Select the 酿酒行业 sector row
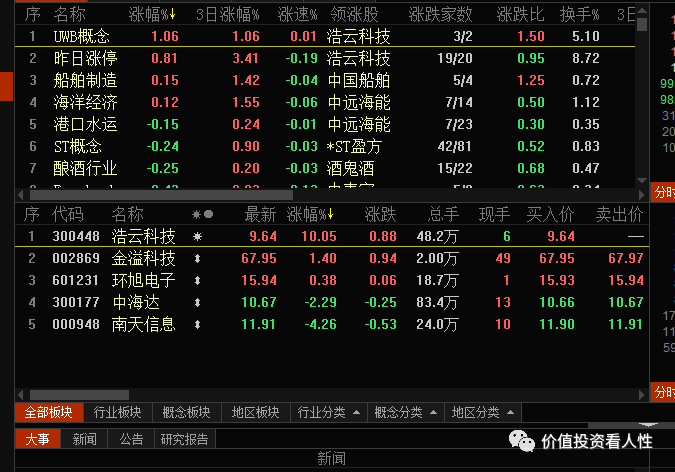 pos(325,168)
